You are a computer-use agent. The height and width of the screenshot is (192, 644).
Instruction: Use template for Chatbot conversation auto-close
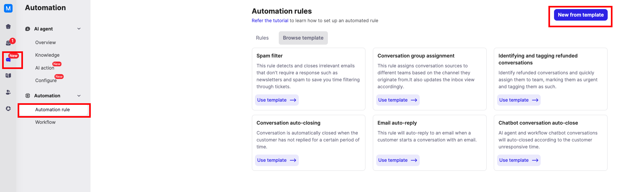click(519, 160)
